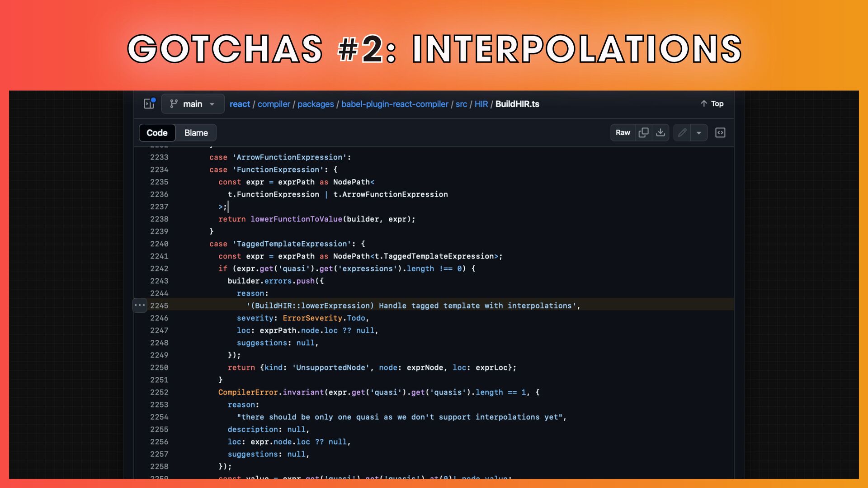The height and width of the screenshot is (488, 868).
Task: Toggle the file tree side panel icon
Action: point(149,104)
